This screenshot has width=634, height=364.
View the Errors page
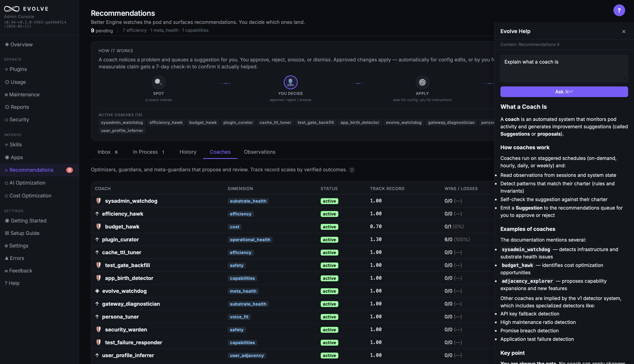tap(39, 258)
